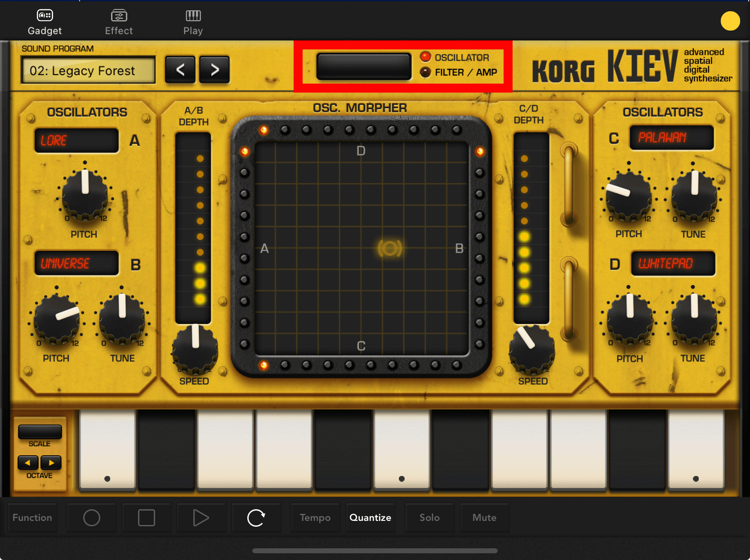
Task: Play the first black key on keyboard
Action: 166,449
